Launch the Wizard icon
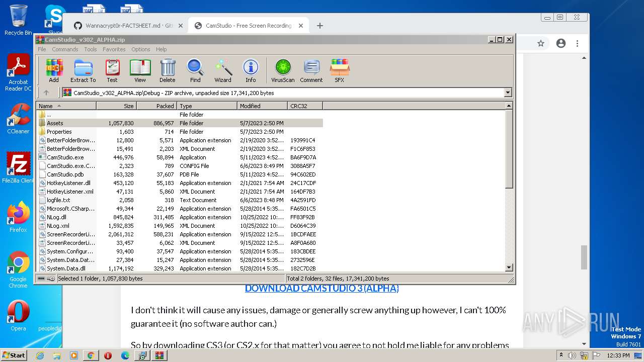 tap(223, 70)
